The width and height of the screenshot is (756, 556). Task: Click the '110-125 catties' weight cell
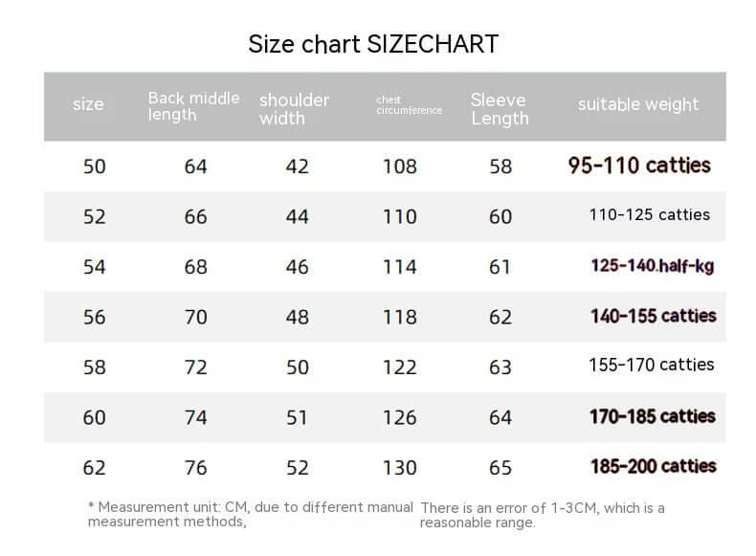(649, 214)
